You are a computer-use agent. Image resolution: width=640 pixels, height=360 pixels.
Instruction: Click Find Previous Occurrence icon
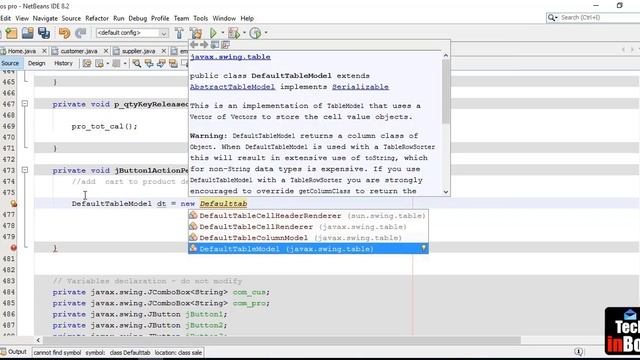pyautogui.click(x=149, y=63)
